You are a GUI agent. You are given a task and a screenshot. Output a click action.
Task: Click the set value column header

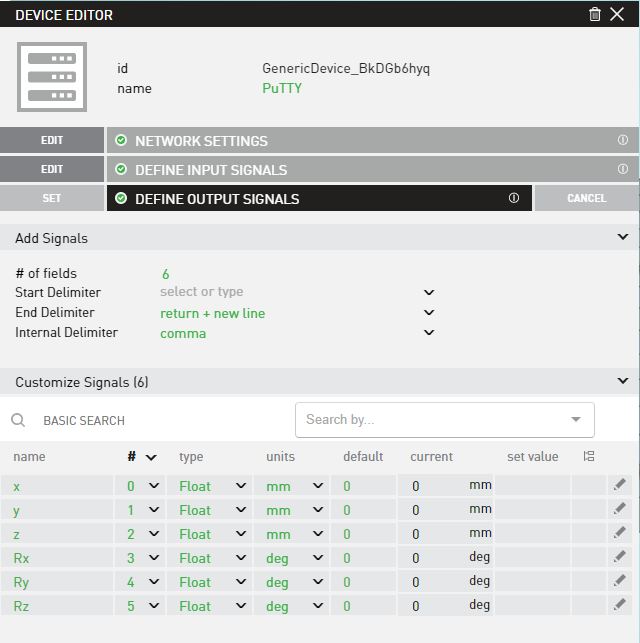tap(533, 456)
